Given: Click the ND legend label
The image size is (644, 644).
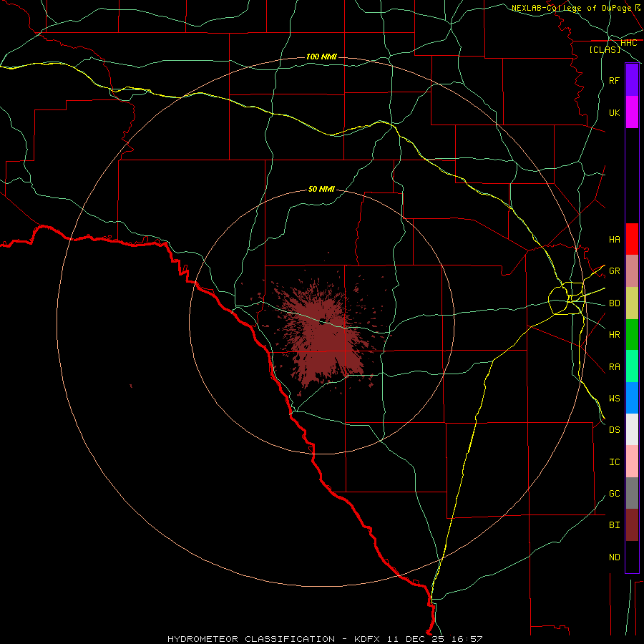Looking at the screenshot, I should pyautogui.click(x=614, y=557).
